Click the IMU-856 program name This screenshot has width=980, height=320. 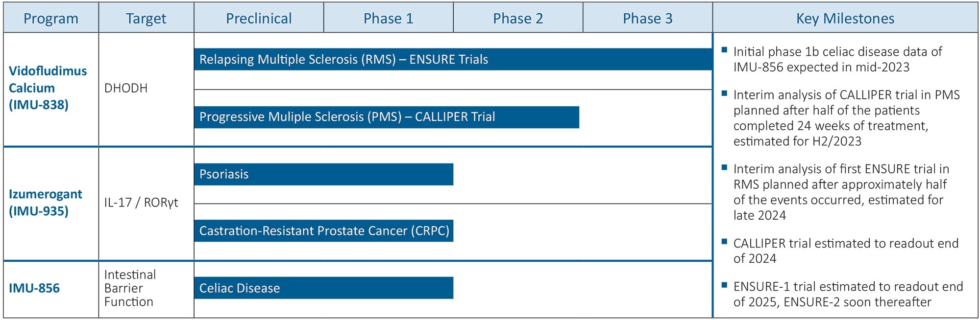click(x=34, y=288)
